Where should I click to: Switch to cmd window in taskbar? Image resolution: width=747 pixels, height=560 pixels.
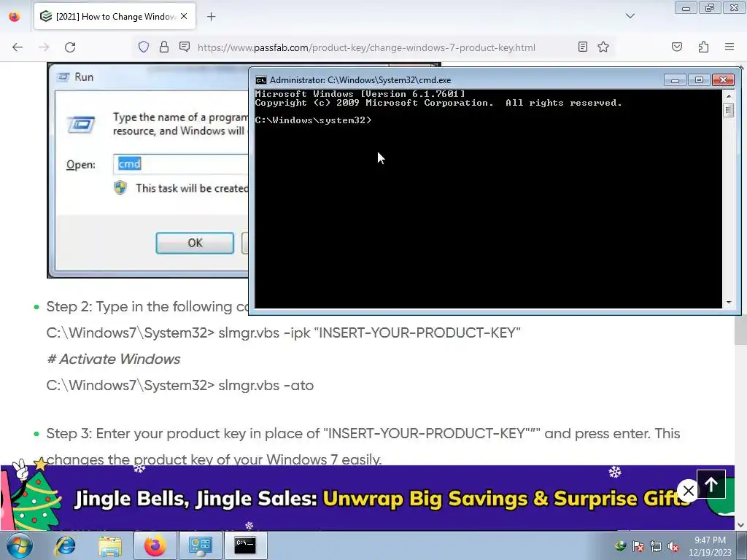click(245, 545)
